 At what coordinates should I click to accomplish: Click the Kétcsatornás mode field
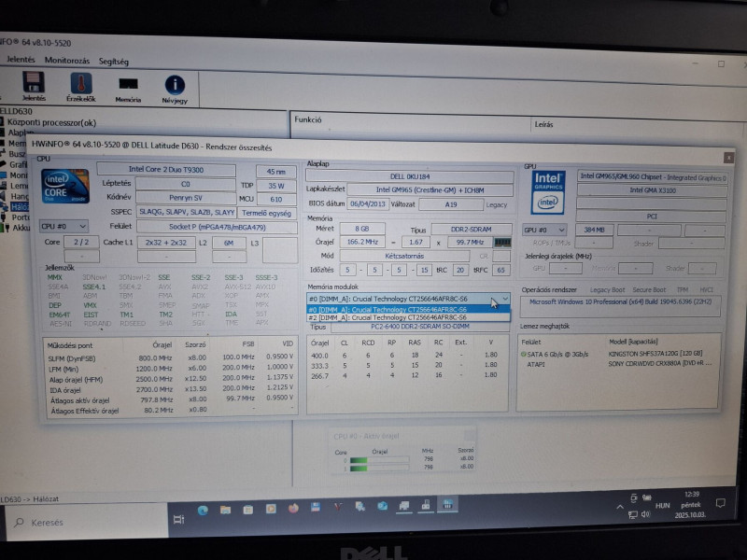[x=404, y=256]
